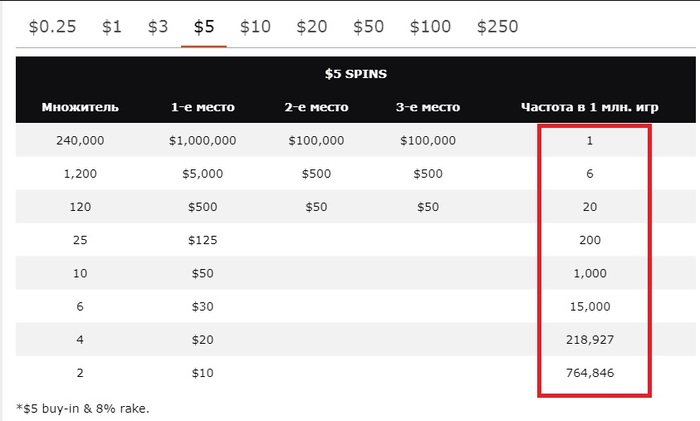This screenshot has width=700, height=421.
Task: Click the 3-е место column header
Action: point(428,107)
